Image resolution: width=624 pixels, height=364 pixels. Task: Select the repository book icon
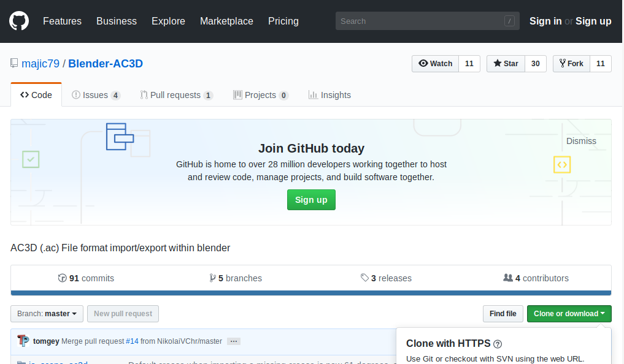pyautogui.click(x=14, y=63)
